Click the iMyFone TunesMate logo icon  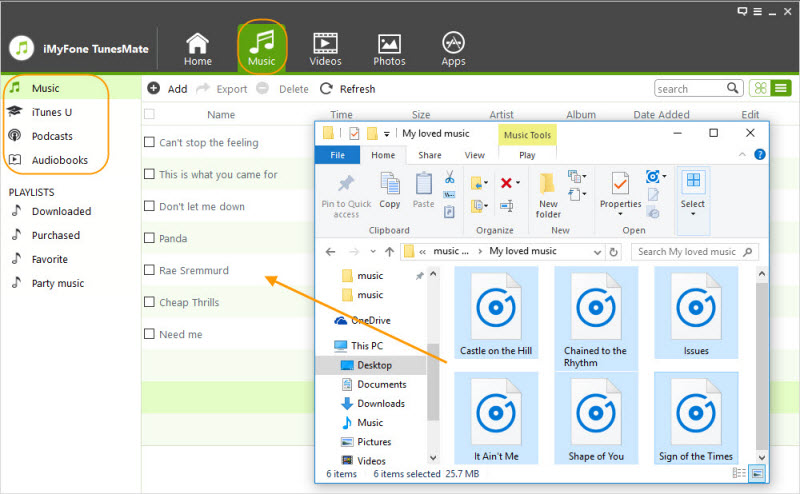coord(21,48)
